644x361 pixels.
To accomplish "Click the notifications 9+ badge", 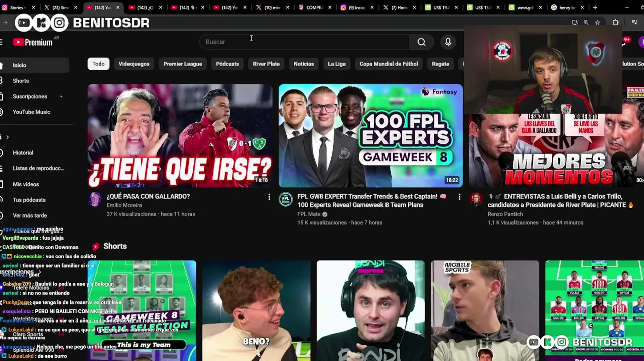I will (626, 40).
